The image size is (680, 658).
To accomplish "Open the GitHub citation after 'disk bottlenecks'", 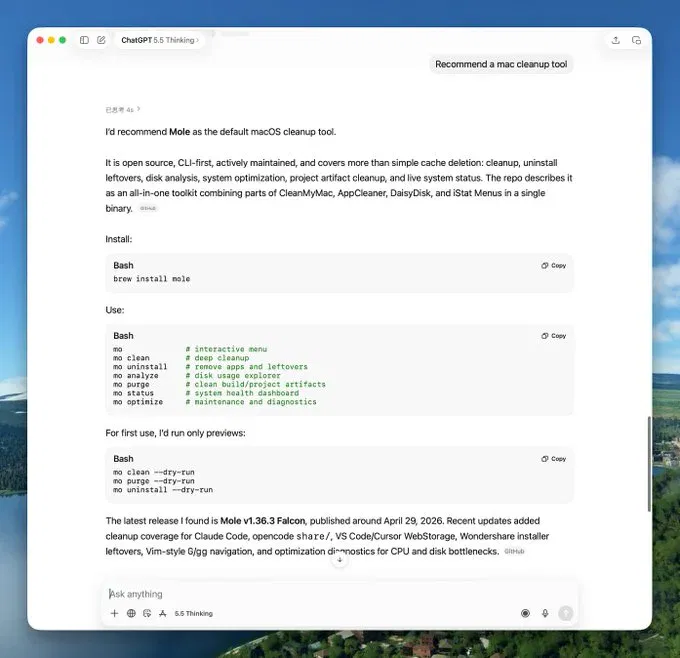I will (514, 551).
